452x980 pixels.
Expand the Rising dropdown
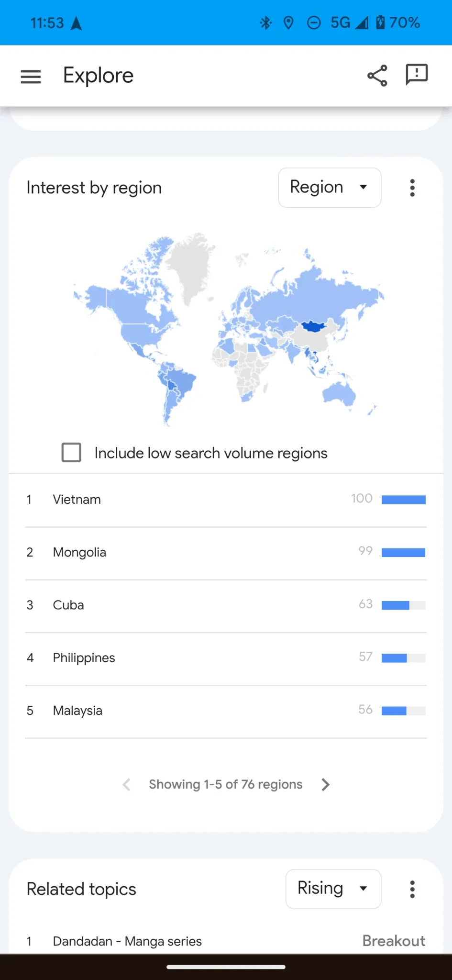coord(333,889)
